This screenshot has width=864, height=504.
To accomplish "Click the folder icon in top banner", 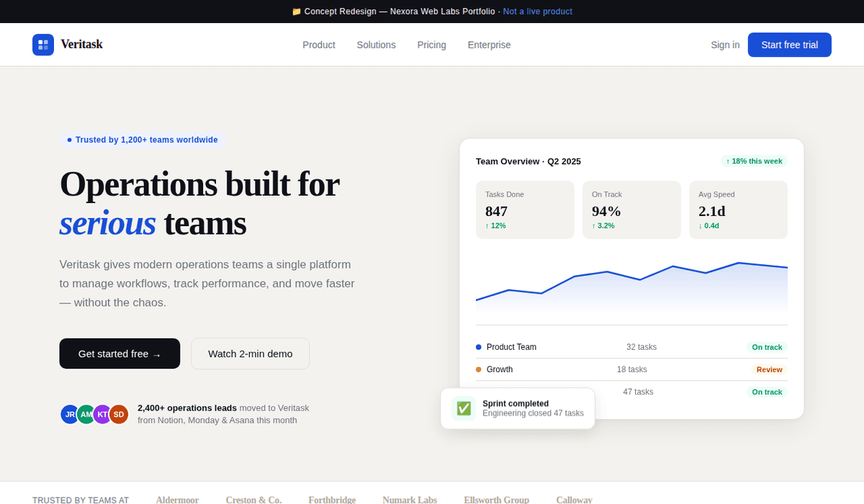I will tap(297, 12).
